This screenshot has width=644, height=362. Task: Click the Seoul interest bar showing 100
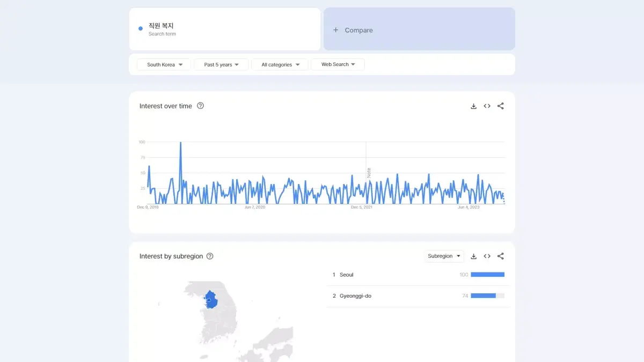(487, 275)
